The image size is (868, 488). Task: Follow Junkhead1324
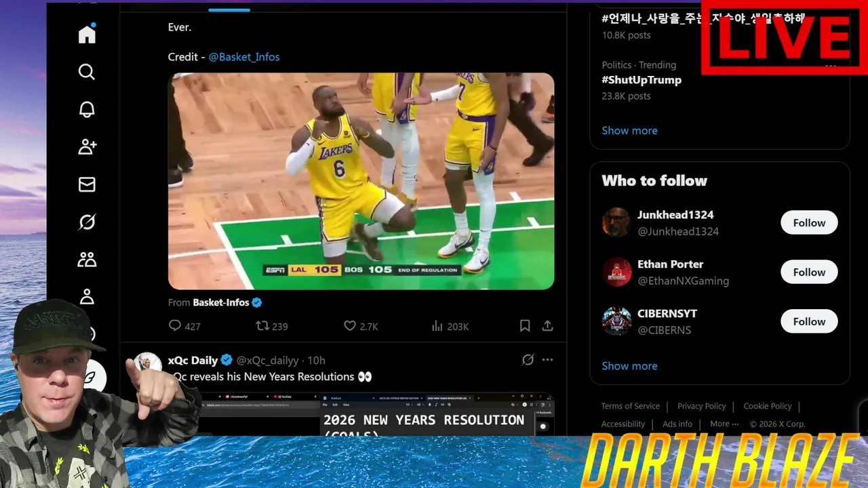tap(809, 222)
